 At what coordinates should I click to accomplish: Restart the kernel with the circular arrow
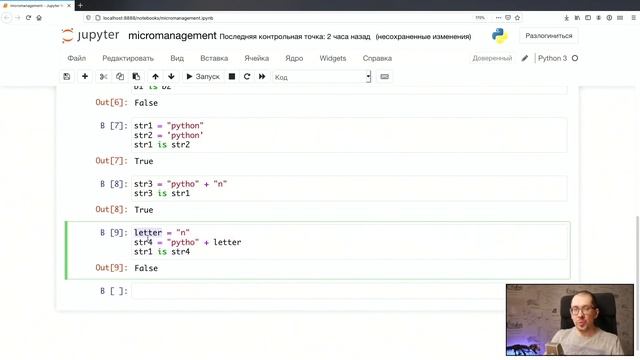247,77
